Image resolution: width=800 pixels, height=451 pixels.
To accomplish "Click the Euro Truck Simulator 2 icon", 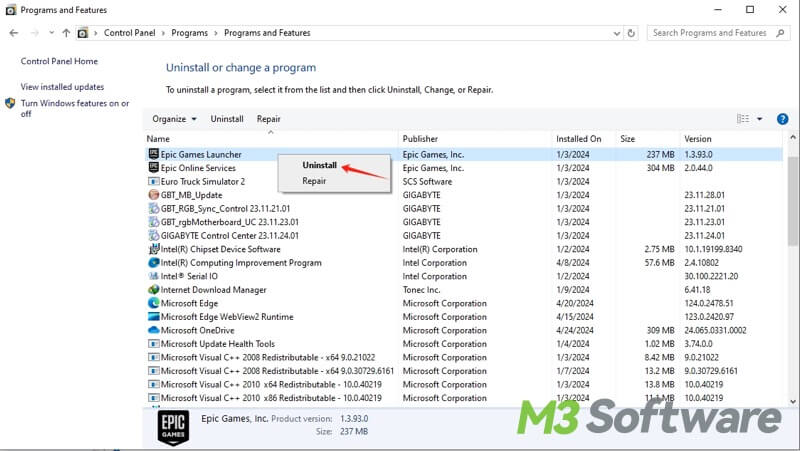I will point(154,181).
